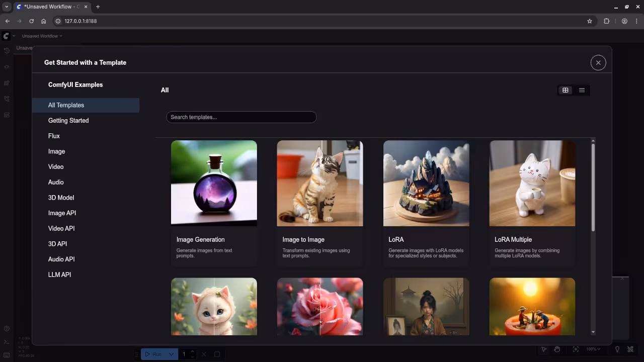This screenshot has width=644, height=362.
Task: Click scrollbar down arrow in templates list
Action: (593, 332)
